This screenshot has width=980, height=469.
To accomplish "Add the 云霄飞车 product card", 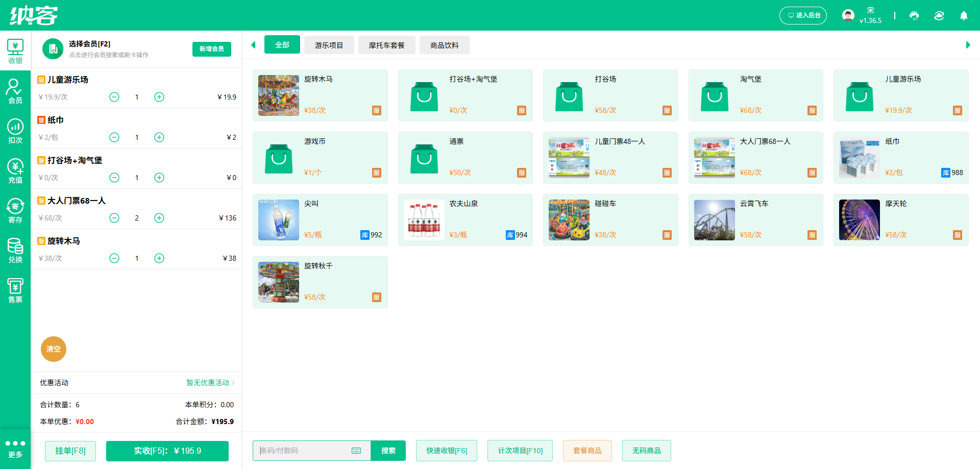I will [x=756, y=220].
